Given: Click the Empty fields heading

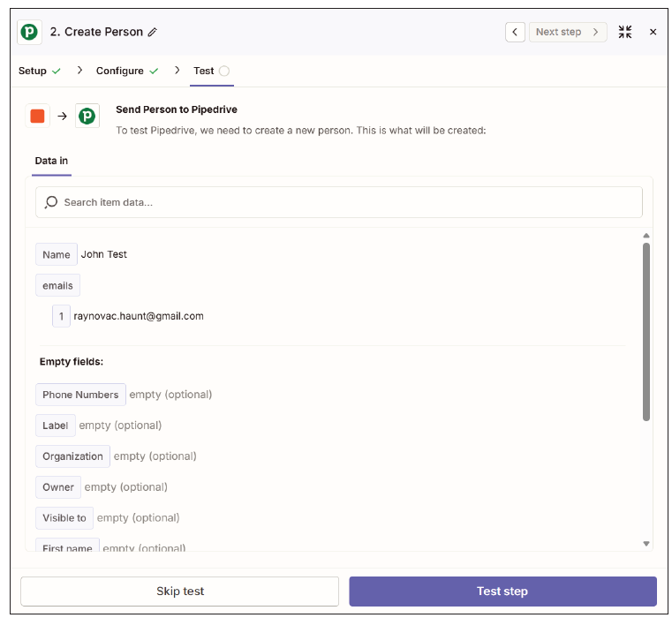Looking at the screenshot, I should 72,362.
